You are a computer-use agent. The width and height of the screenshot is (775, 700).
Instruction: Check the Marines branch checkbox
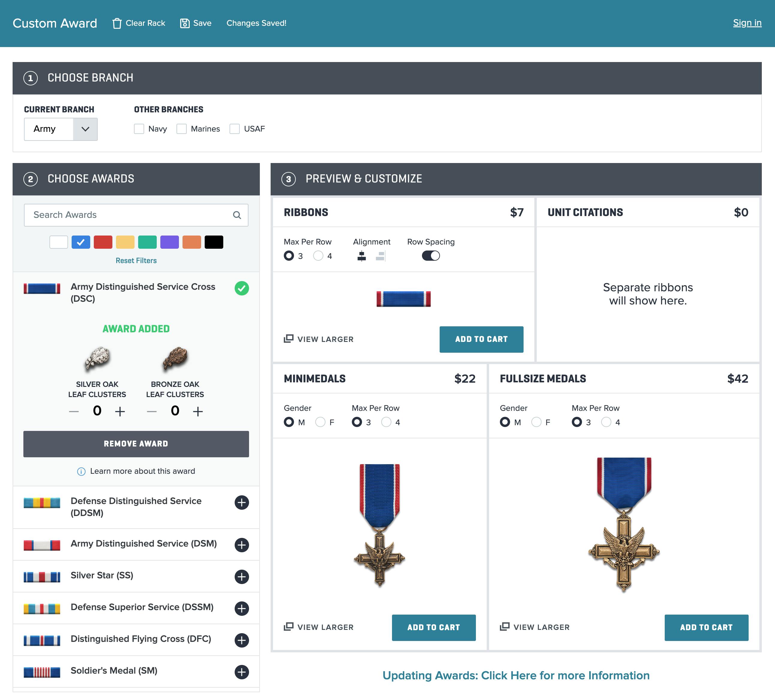181,129
